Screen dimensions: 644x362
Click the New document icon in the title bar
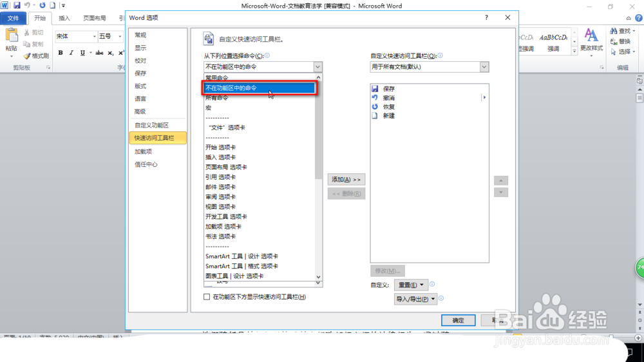(53, 5)
